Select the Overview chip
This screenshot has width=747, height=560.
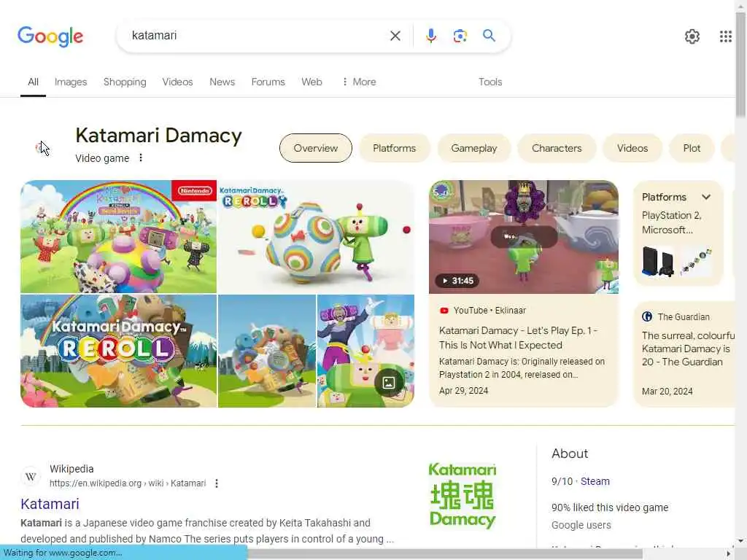click(x=315, y=148)
